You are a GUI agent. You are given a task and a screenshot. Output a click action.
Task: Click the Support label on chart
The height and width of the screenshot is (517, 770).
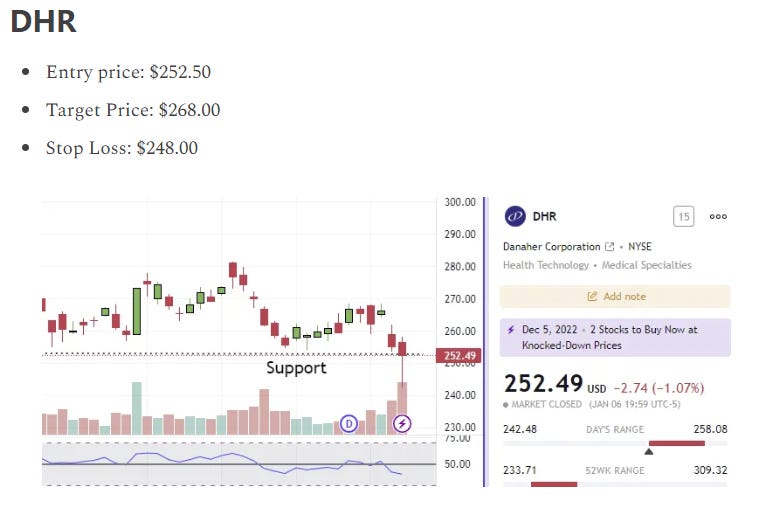point(296,368)
